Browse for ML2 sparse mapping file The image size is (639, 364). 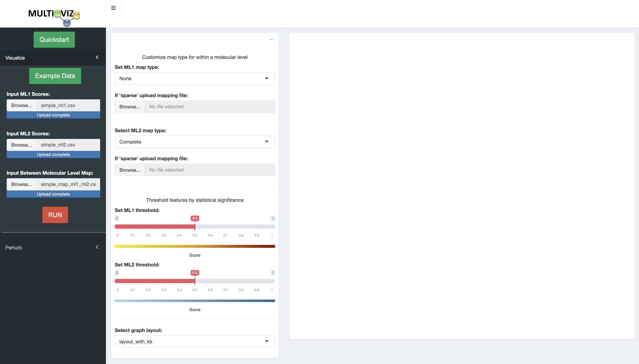(130, 170)
